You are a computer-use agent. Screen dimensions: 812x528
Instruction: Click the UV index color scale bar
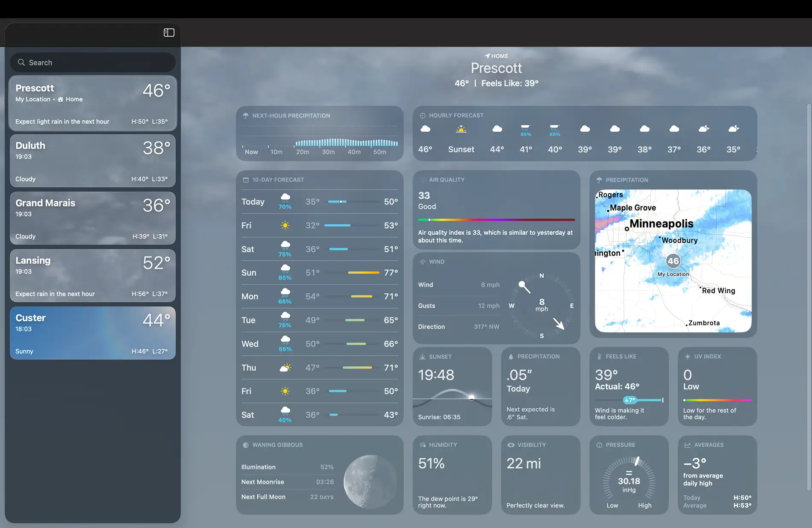tap(717, 400)
